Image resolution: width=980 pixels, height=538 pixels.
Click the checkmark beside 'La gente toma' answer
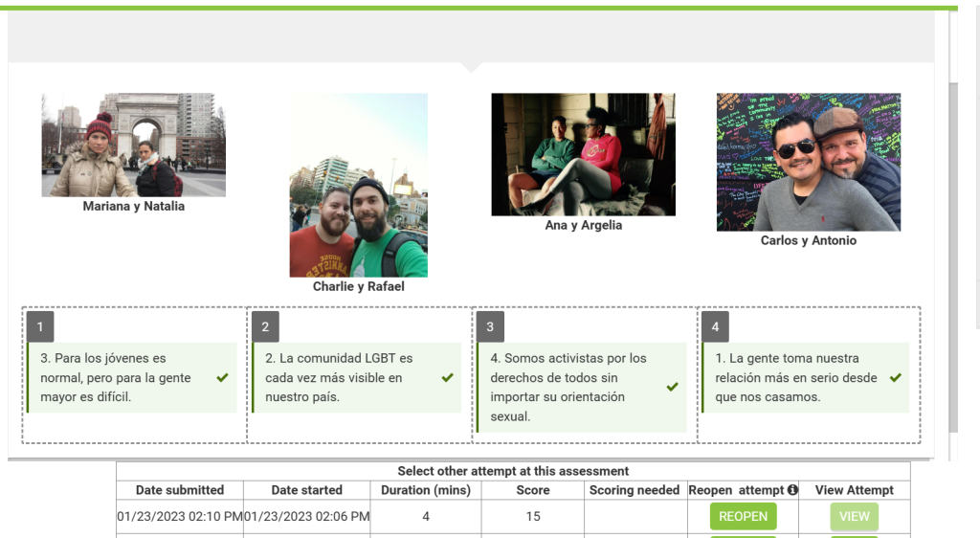coord(895,378)
